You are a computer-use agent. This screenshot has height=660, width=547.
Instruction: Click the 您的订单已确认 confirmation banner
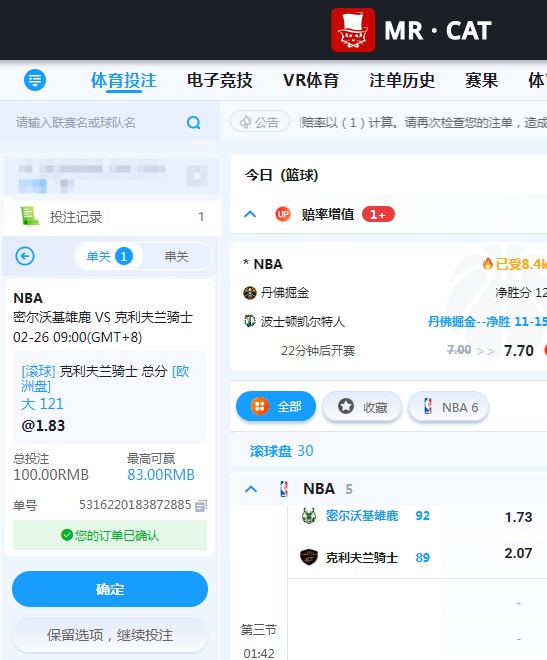[110, 535]
